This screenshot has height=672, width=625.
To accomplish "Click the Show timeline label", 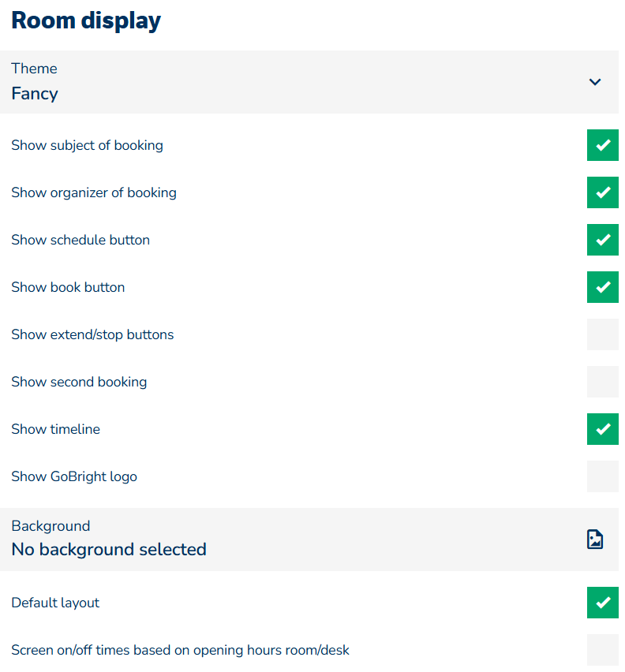I will [x=55, y=429].
